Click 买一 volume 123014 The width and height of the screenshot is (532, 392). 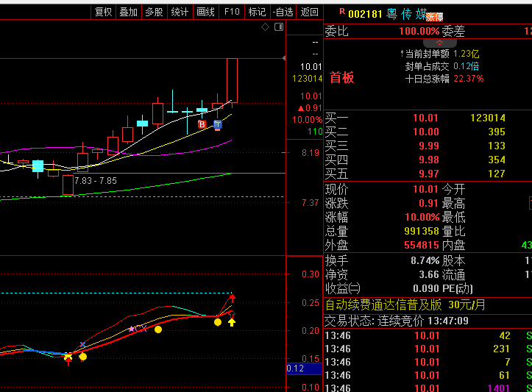coord(488,118)
